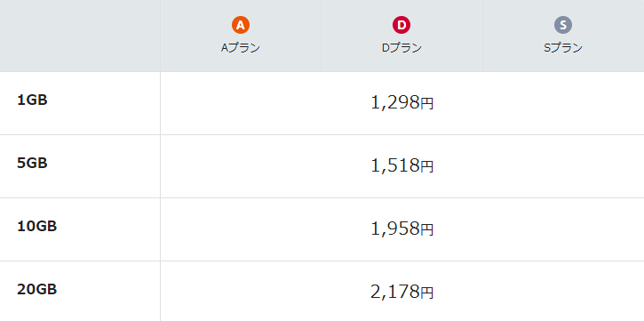The height and width of the screenshot is (321, 644).
Task: Click the gray S plan icon
Action: [563, 25]
